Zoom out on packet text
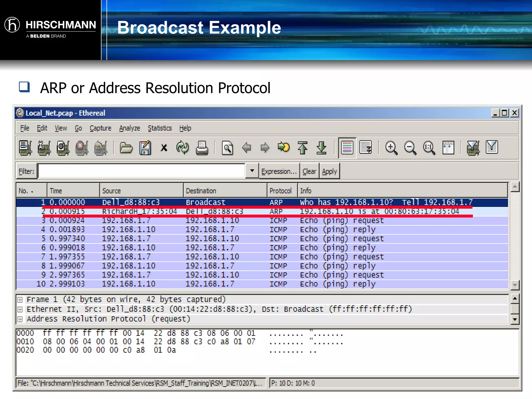Image resolution: width=532 pixels, height=399 pixels. click(x=410, y=148)
